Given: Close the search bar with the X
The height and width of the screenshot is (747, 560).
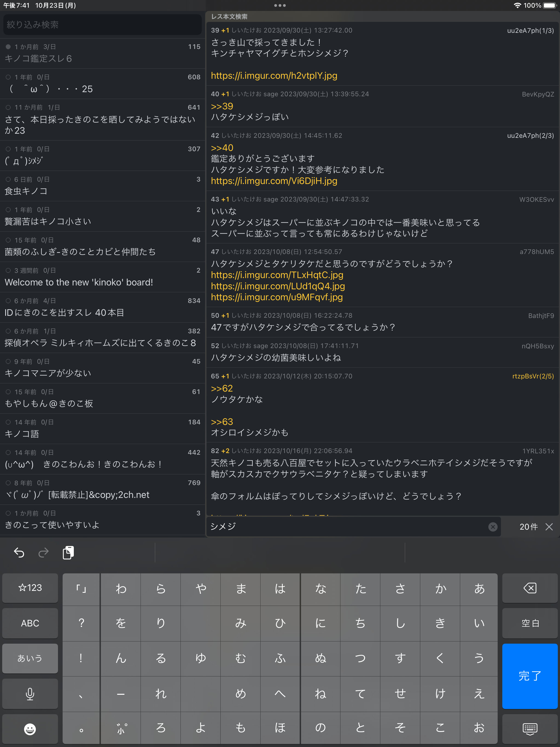Looking at the screenshot, I should point(549,526).
